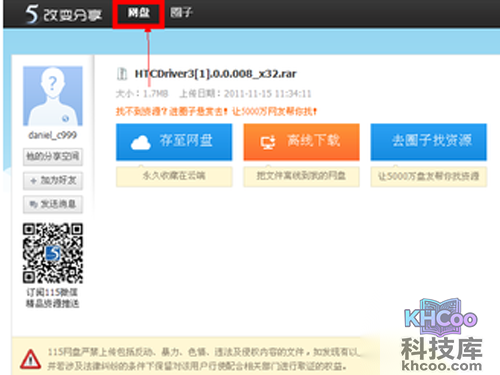Click the red warning triangle icon
Viewport: 500px width, 375px height.
click(31, 359)
